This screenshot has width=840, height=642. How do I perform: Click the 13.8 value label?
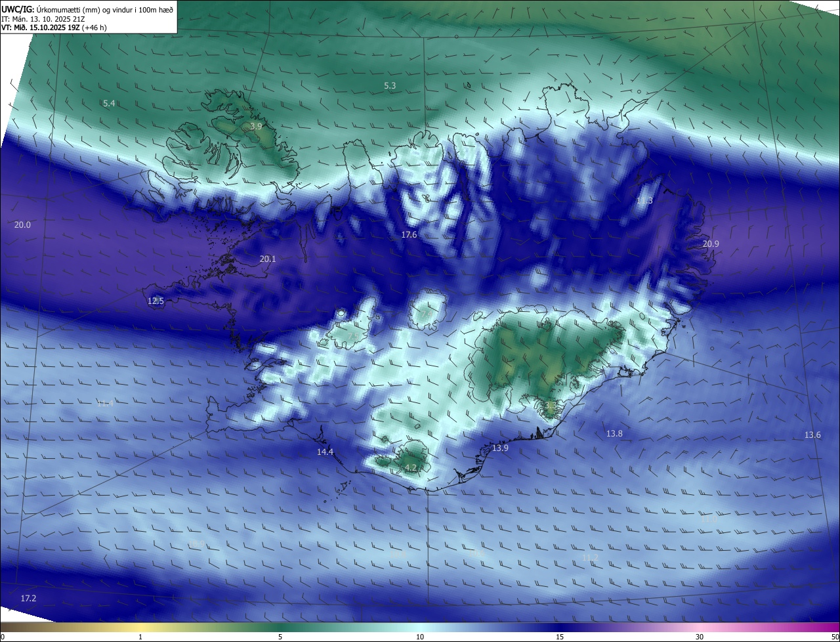(614, 434)
